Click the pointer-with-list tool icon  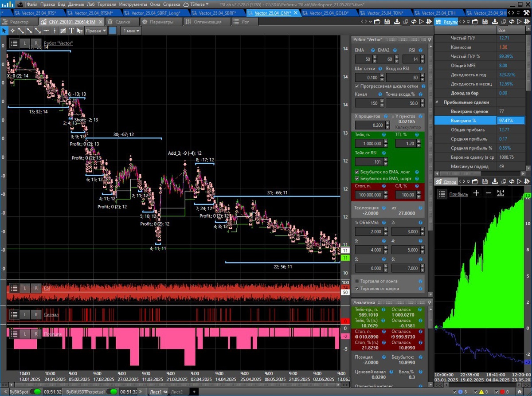click(x=80, y=31)
